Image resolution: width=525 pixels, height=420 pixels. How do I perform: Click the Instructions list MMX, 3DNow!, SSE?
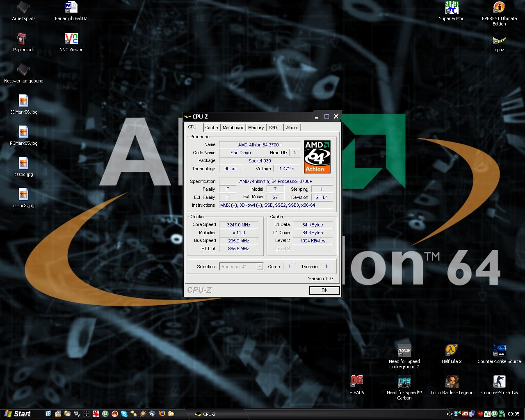point(276,205)
